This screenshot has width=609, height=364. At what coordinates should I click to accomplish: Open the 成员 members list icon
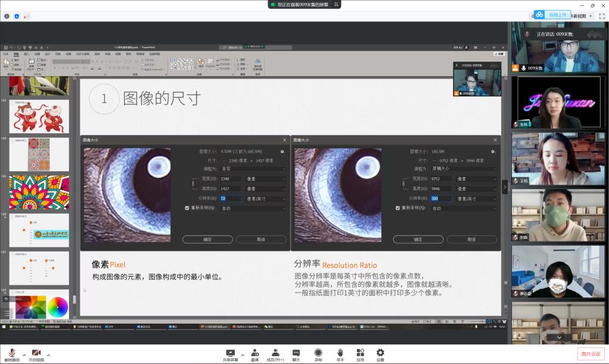coord(275,352)
